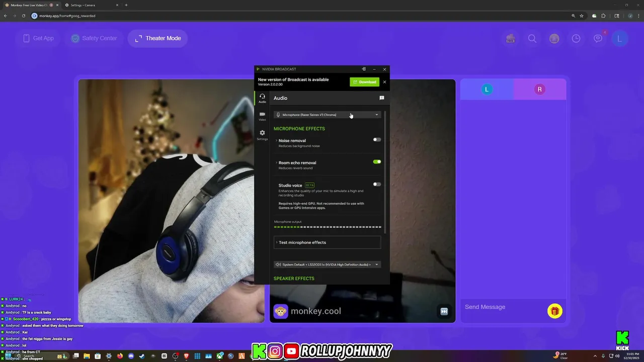Open the Chrome three-dot menu
Screen dimensions: 644x362
[639, 16]
